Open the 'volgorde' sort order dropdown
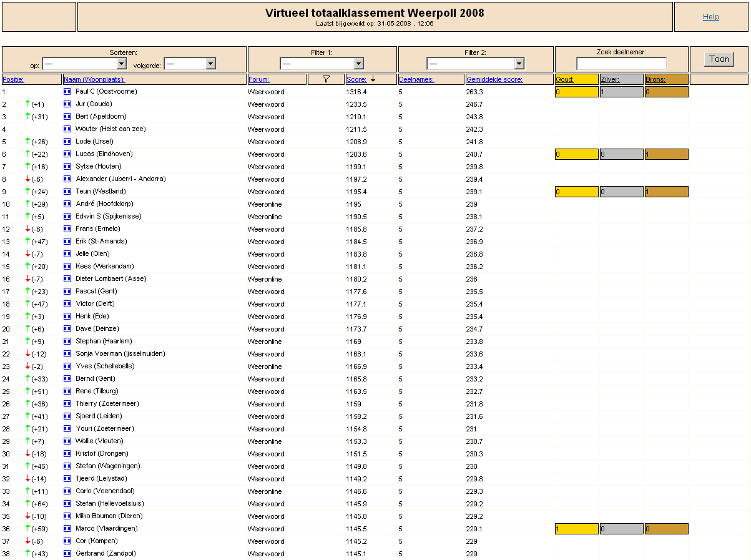Image resolution: width=751 pixels, height=560 pixels. tap(190, 64)
